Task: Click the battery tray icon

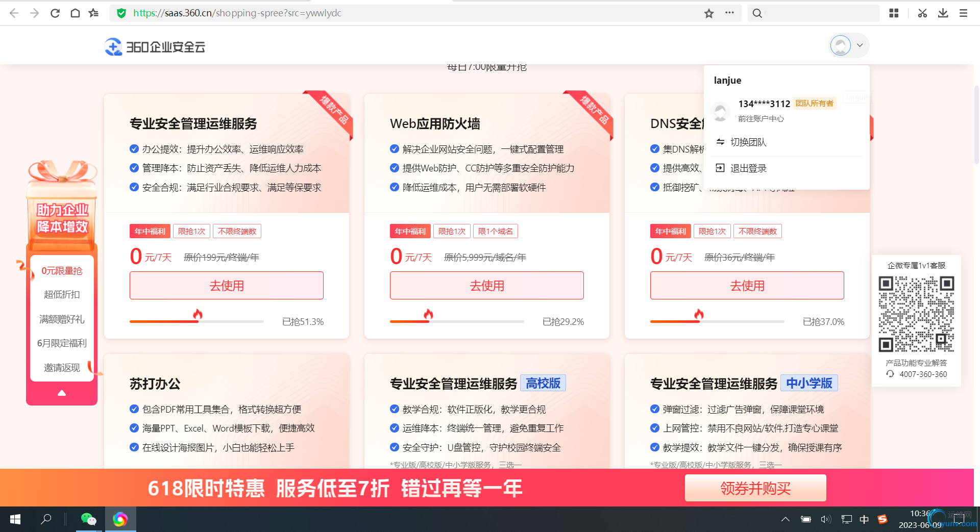Action: [x=806, y=519]
